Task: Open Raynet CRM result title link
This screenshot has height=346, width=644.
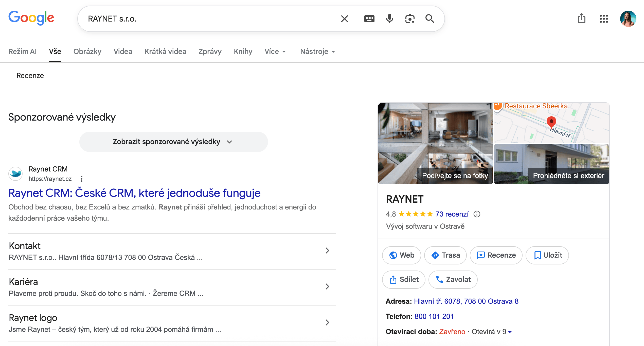Action: (x=134, y=193)
